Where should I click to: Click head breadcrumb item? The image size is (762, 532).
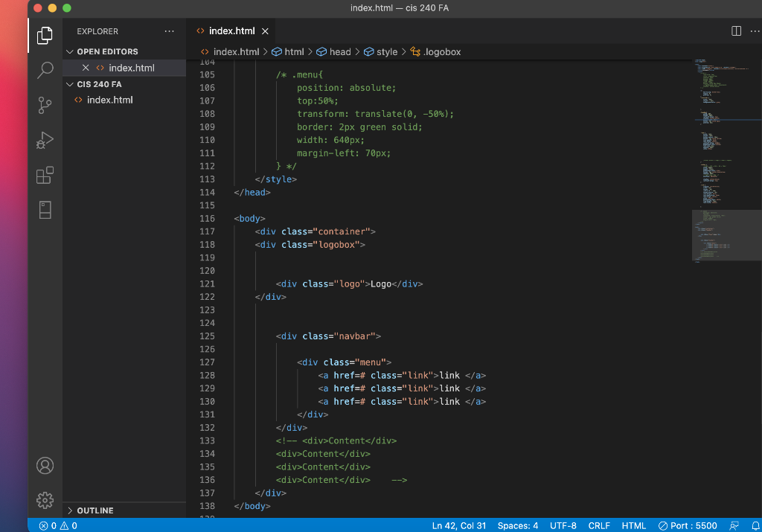click(x=334, y=51)
